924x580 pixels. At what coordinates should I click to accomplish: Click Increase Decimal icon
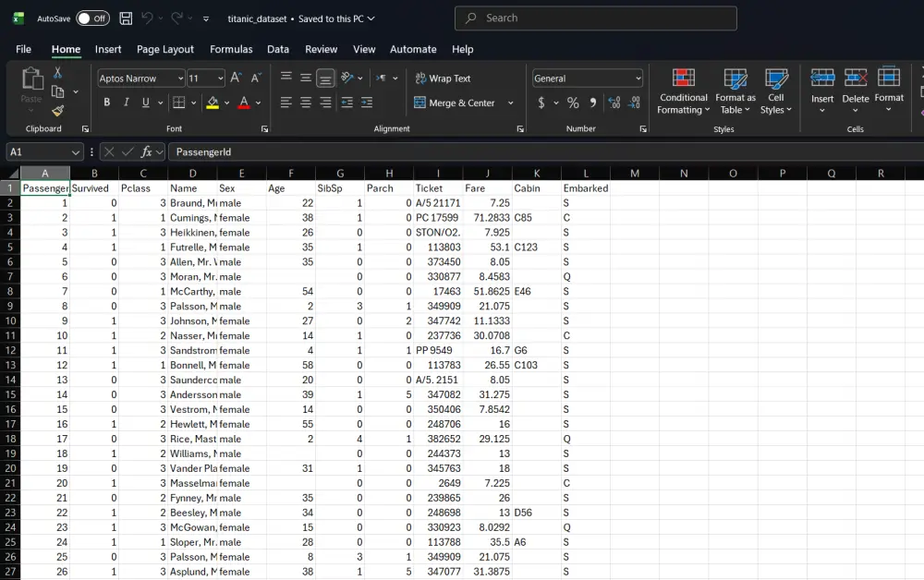point(614,103)
